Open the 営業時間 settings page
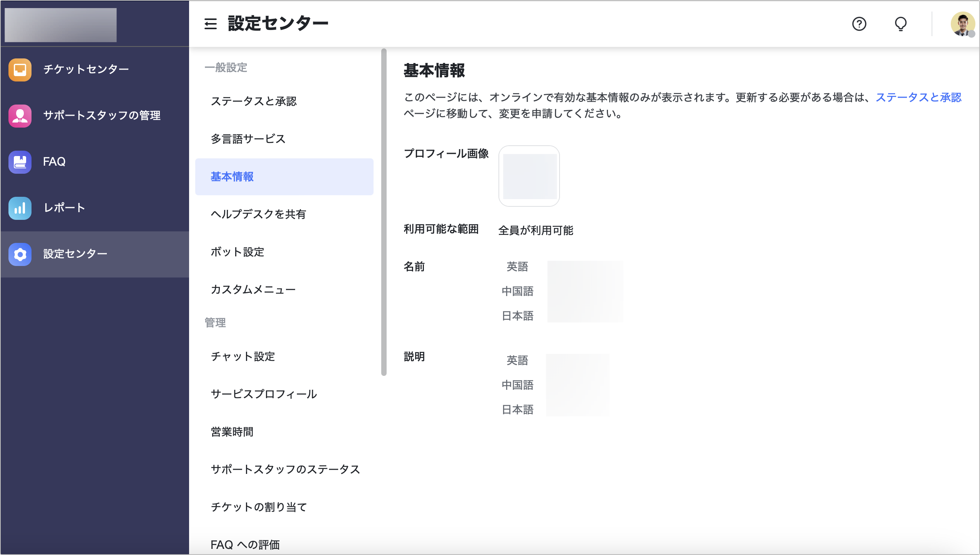This screenshot has width=980, height=555. click(x=232, y=432)
